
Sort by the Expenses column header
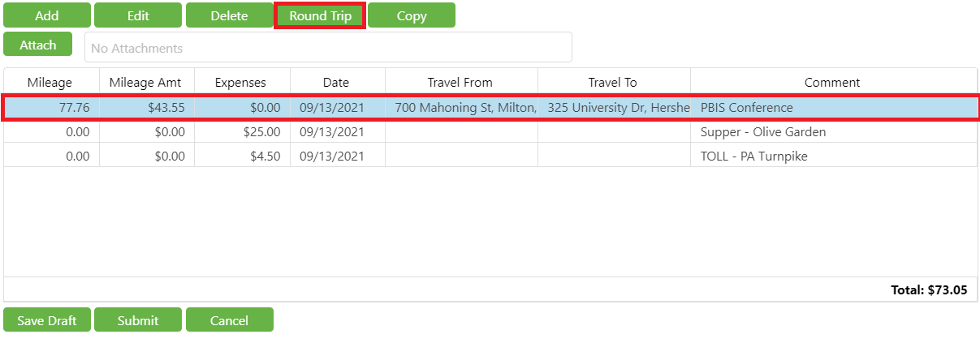point(240,82)
